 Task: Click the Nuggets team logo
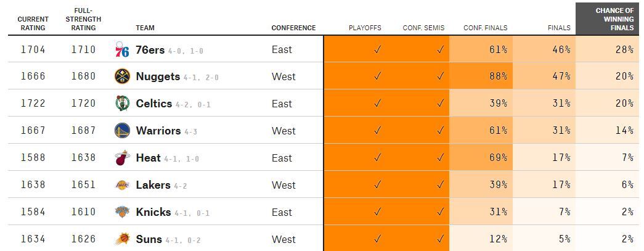(122, 76)
